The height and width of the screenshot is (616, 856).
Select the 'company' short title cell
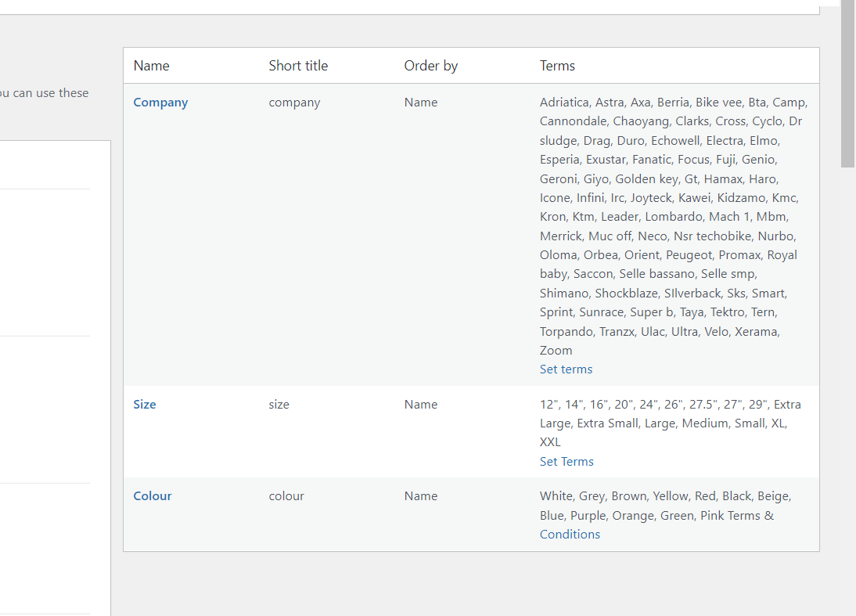coord(294,103)
